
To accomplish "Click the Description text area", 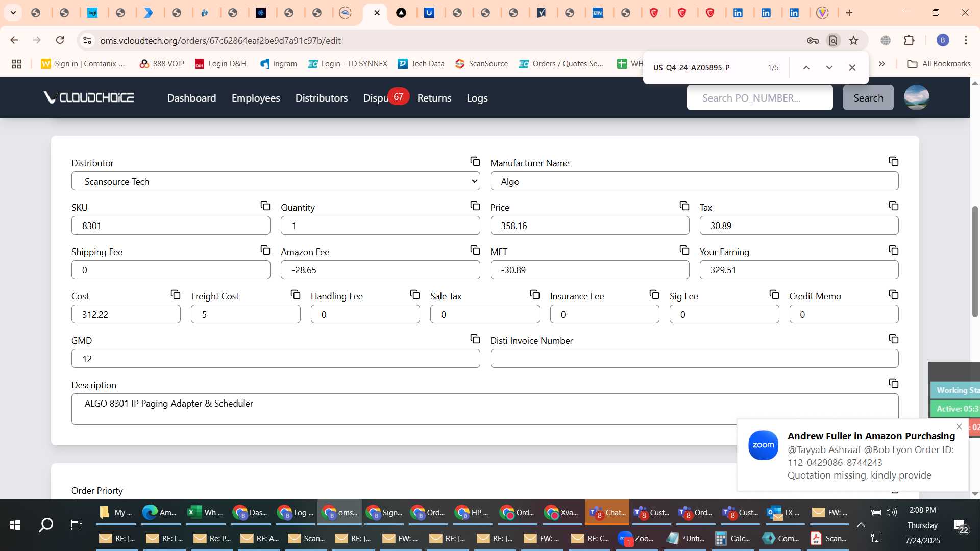I will coord(485,409).
